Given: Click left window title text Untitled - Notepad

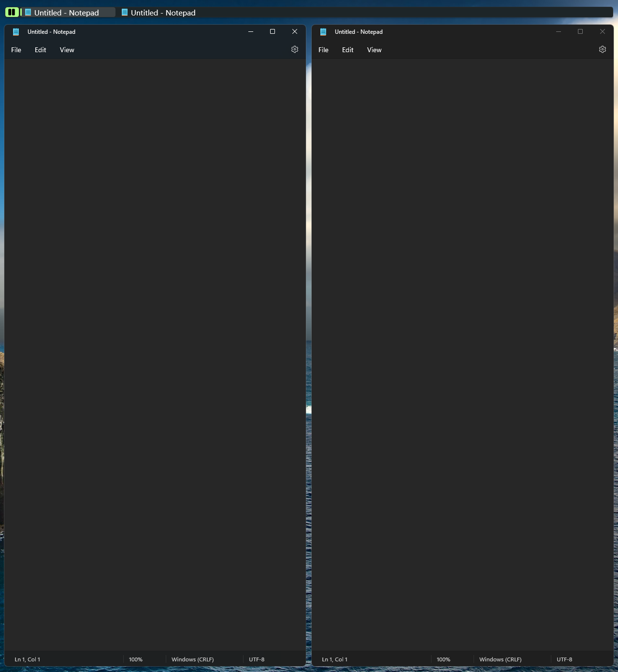Looking at the screenshot, I should click(x=51, y=32).
